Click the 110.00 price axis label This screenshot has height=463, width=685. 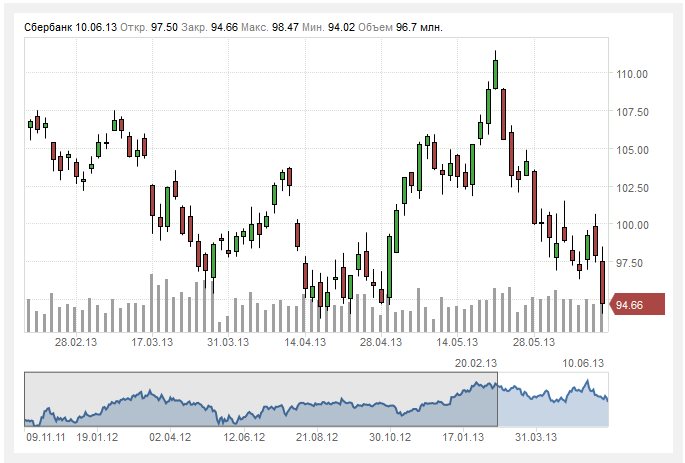[632, 74]
